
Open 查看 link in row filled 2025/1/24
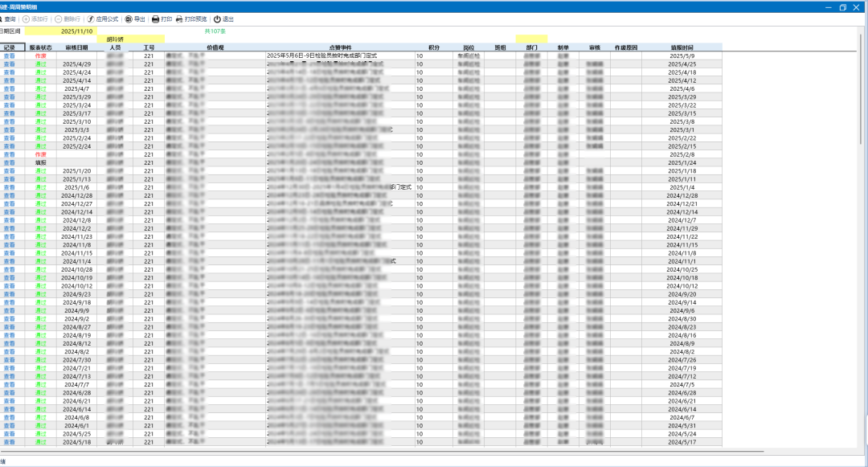click(x=10, y=162)
